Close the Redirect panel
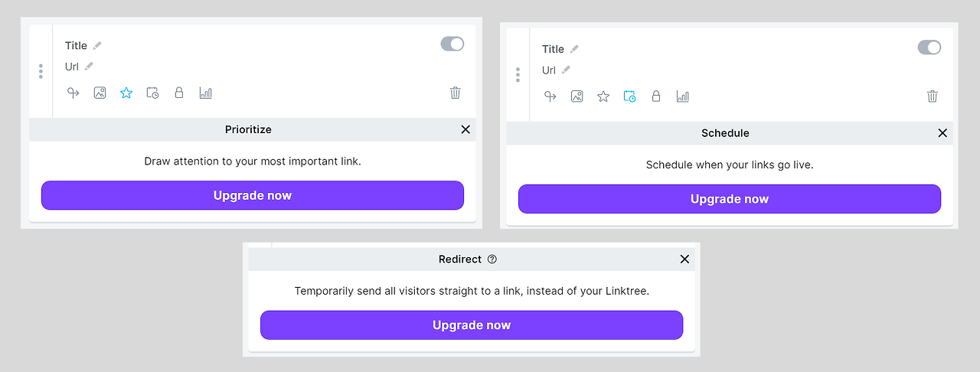980x372 pixels. pos(684,259)
